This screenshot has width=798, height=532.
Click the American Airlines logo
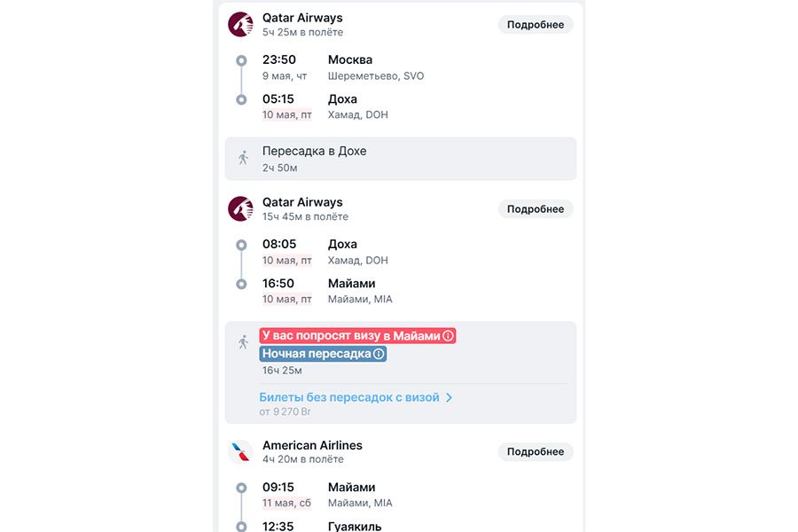[x=240, y=452]
